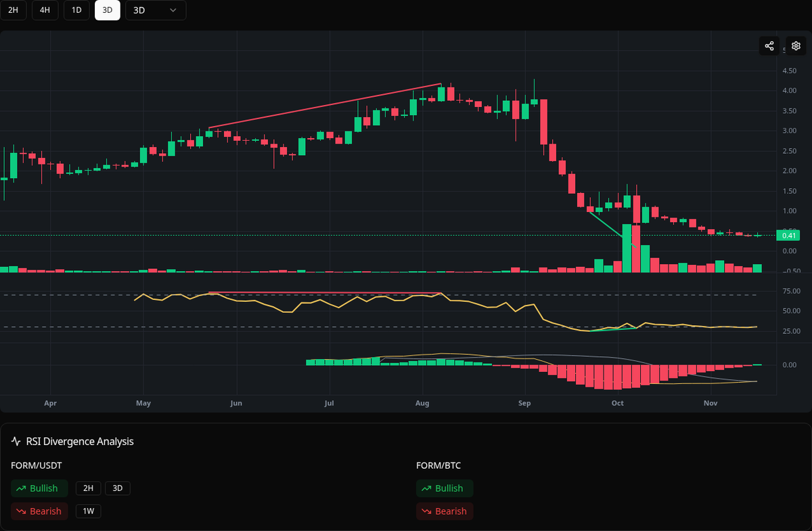Enable the 4H timeframe
812x531 pixels.
(x=45, y=10)
